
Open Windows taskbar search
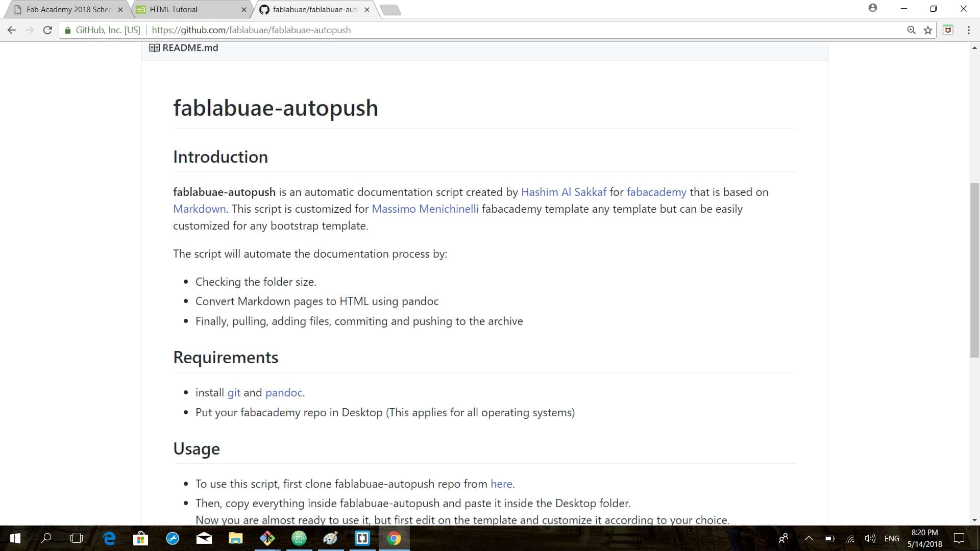46,538
